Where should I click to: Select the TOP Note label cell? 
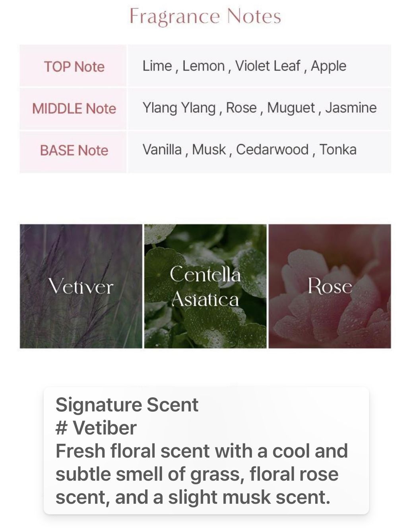(73, 66)
